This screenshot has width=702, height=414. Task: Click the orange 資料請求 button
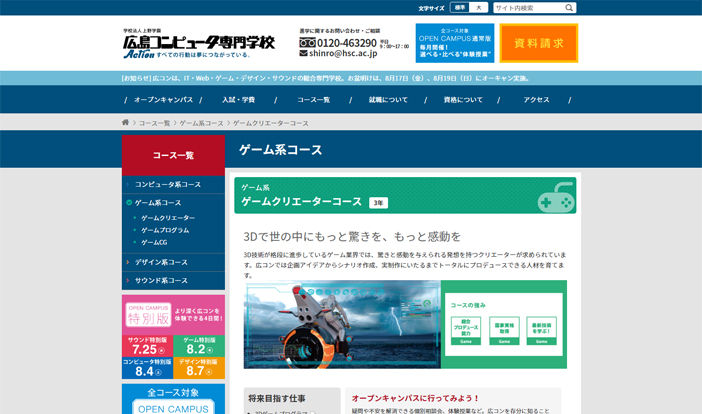point(538,44)
